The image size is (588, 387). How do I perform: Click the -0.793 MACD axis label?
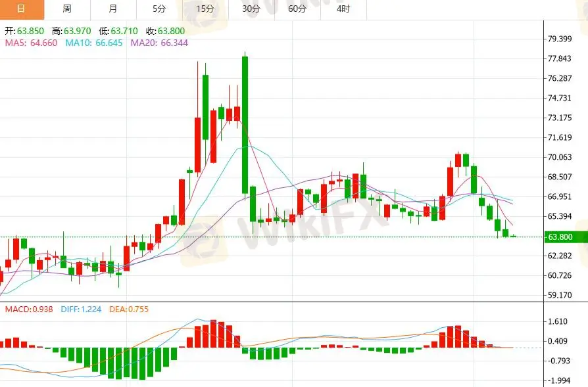[558, 361]
